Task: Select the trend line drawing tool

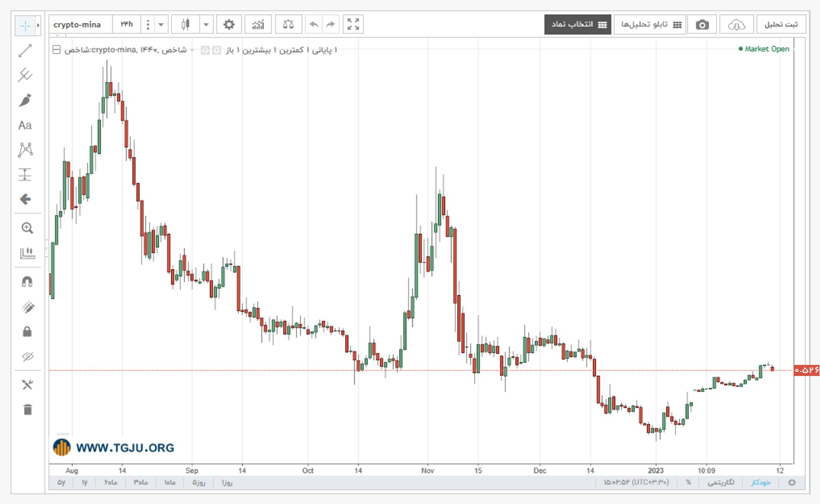Action: pos(25,50)
